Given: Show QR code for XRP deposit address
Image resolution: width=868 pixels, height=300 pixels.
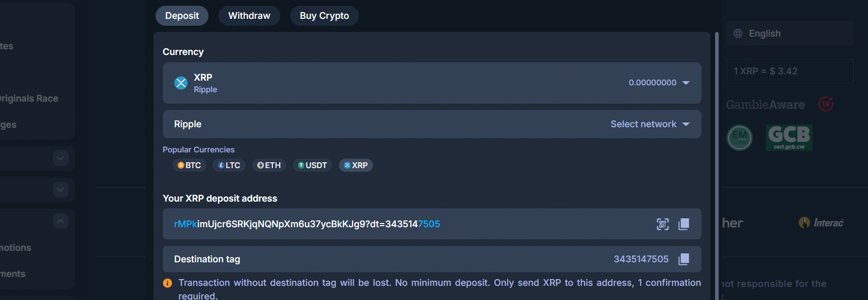Looking at the screenshot, I should pos(663,224).
